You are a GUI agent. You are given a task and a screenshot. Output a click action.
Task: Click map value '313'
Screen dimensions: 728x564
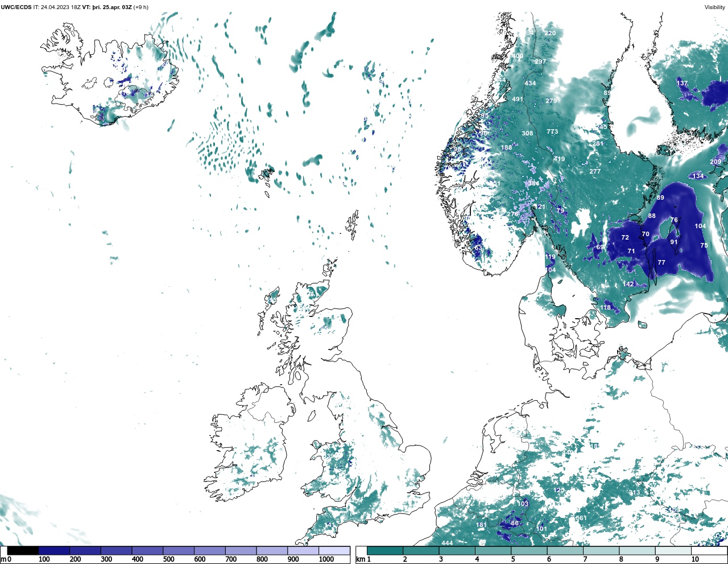tap(634, 493)
